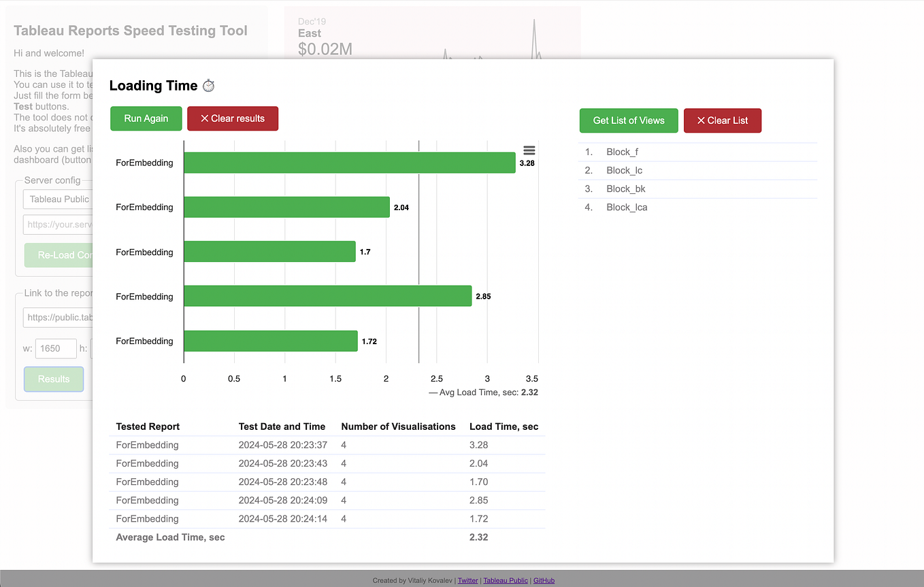Image resolution: width=924 pixels, height=587 pixels.
Task: Open the Twitter link in the footer
Action: click(x=467, y=580)
